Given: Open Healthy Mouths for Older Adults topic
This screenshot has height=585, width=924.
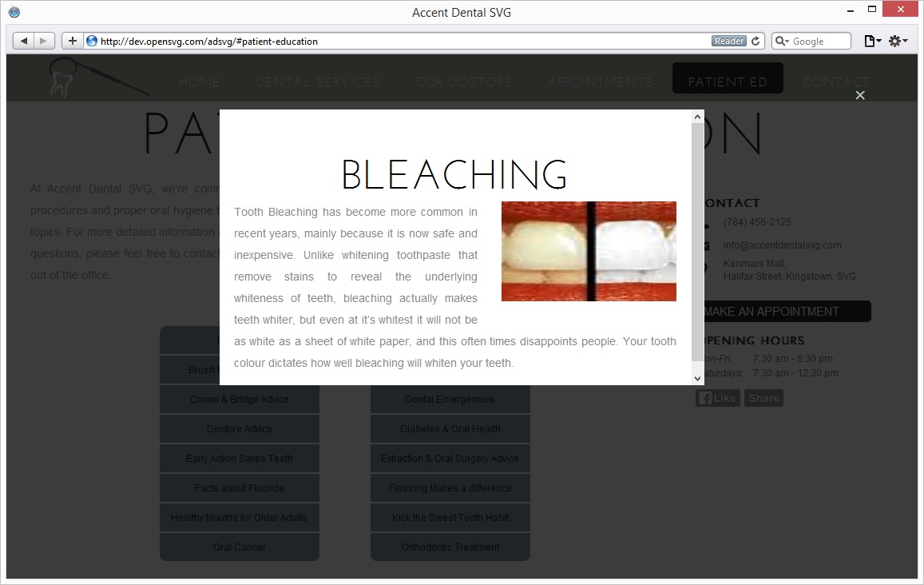Looking at the screenshot, I should (240, 517).
